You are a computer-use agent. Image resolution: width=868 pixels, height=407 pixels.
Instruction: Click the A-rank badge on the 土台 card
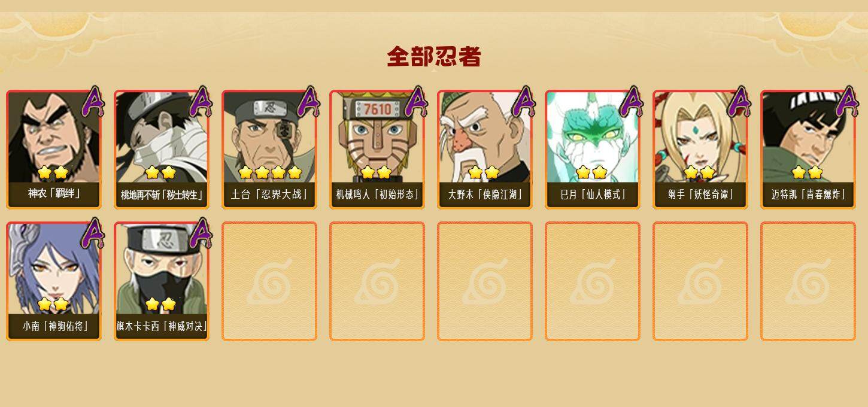coord(309,102)
